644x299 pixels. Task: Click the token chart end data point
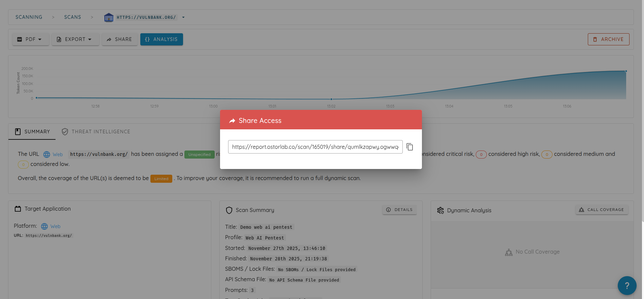click(626, 71)
